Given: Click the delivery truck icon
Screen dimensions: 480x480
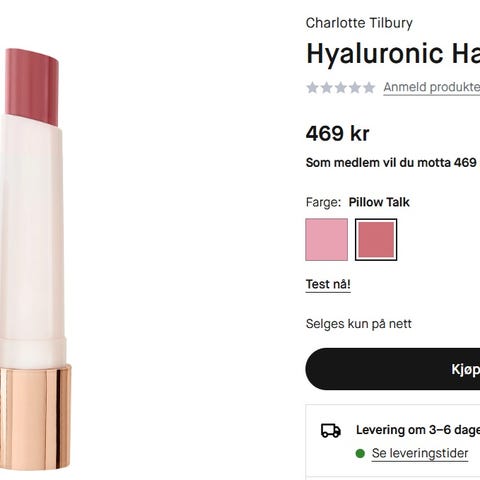Looking at the screenshot, I should [331, 430].
